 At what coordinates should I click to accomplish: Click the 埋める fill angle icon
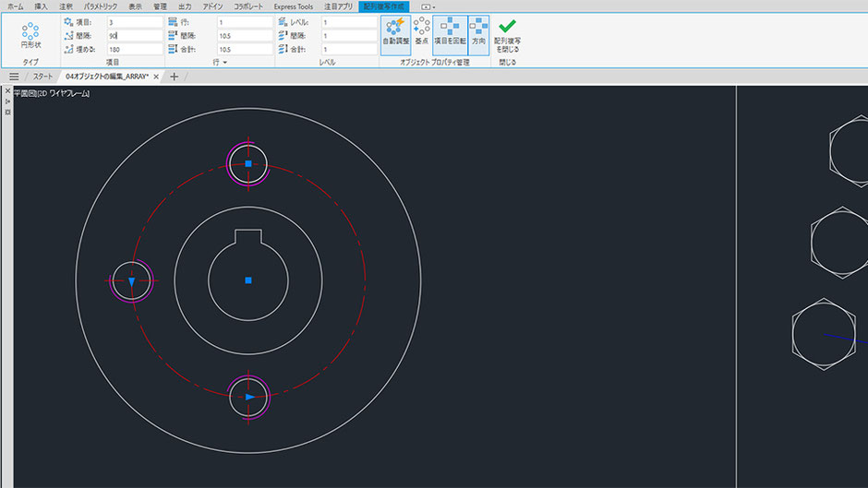click(68, 49)
